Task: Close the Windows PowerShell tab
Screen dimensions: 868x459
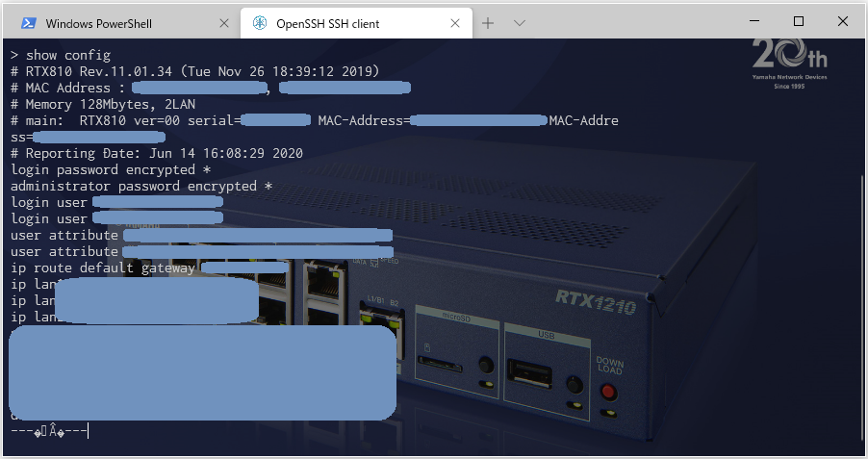Action: coord(224,23)
